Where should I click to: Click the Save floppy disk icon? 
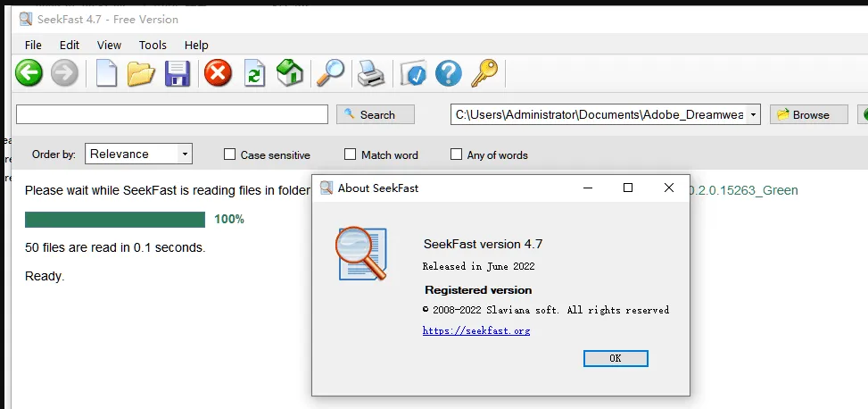point(178,73)
